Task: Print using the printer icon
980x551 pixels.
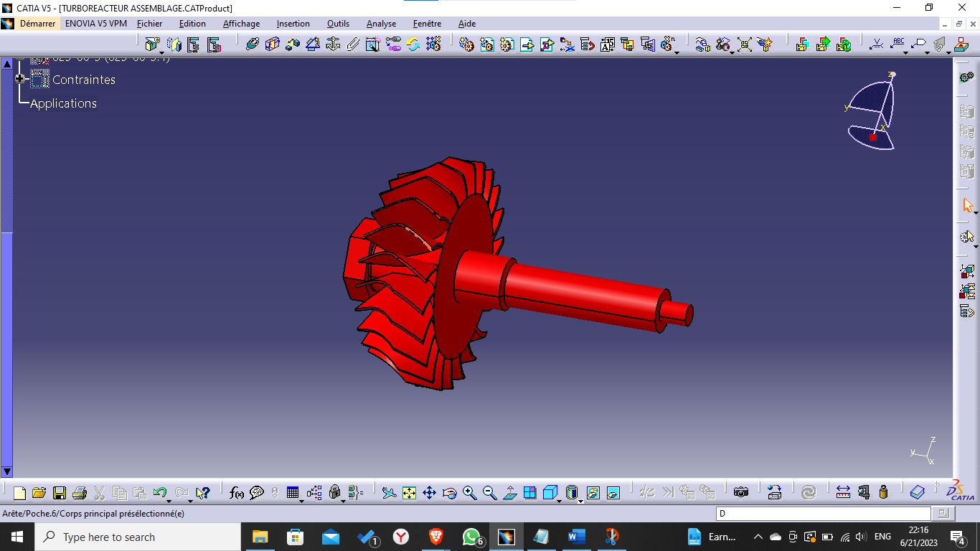Action: point(80,493)
